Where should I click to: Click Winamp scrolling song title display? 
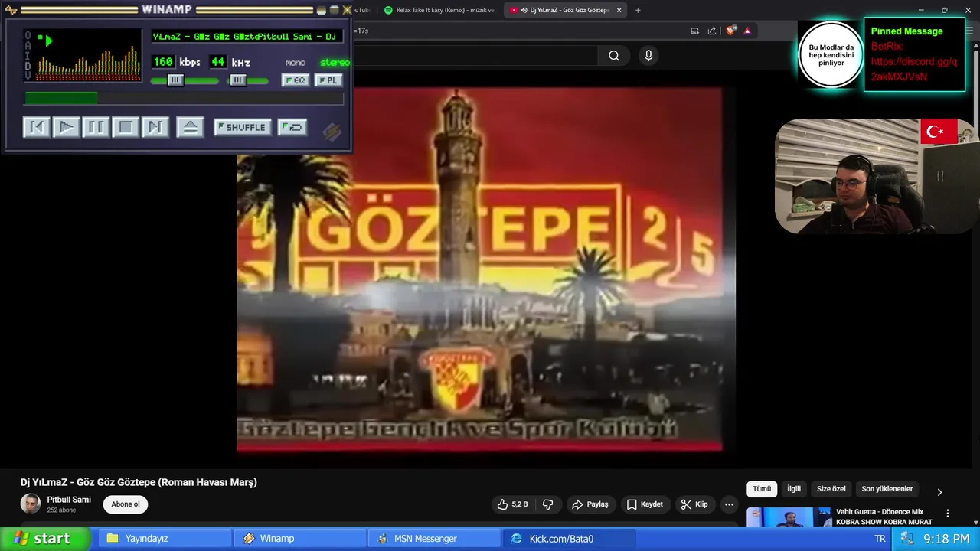pyautogui.click(x=246, y=37)
